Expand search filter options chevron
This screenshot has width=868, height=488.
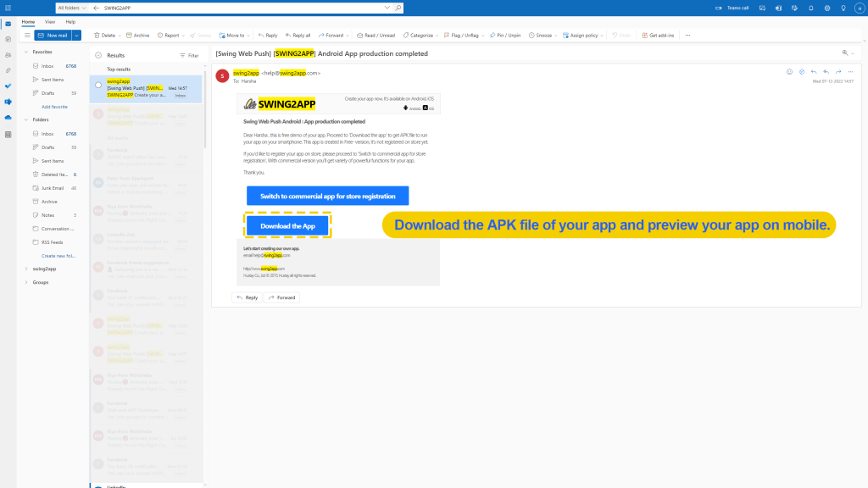[x=387, y=8]
